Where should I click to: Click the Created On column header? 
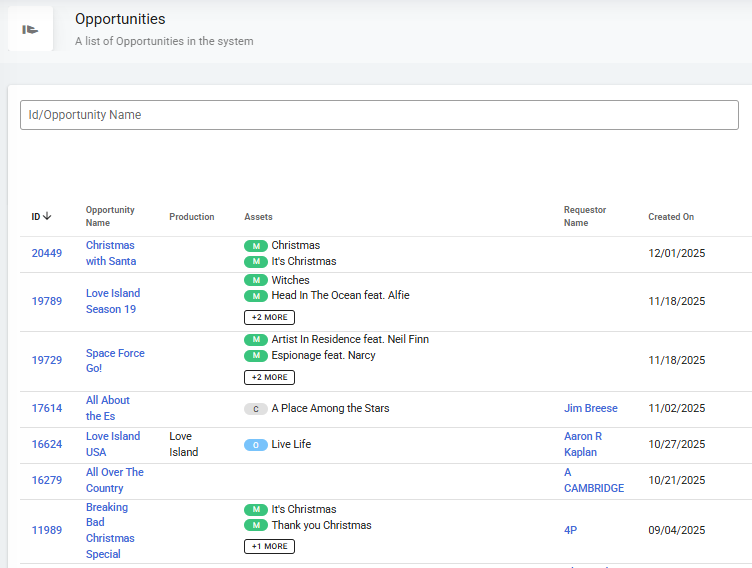(670, 217)
